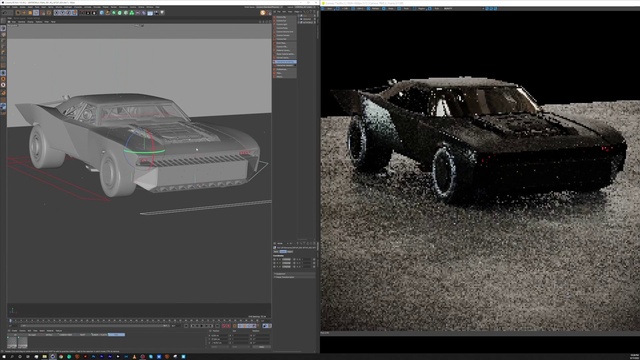640x360 pixels.
Task: Click the orange Corona icon near toolbar end
Action: [263, 13]
